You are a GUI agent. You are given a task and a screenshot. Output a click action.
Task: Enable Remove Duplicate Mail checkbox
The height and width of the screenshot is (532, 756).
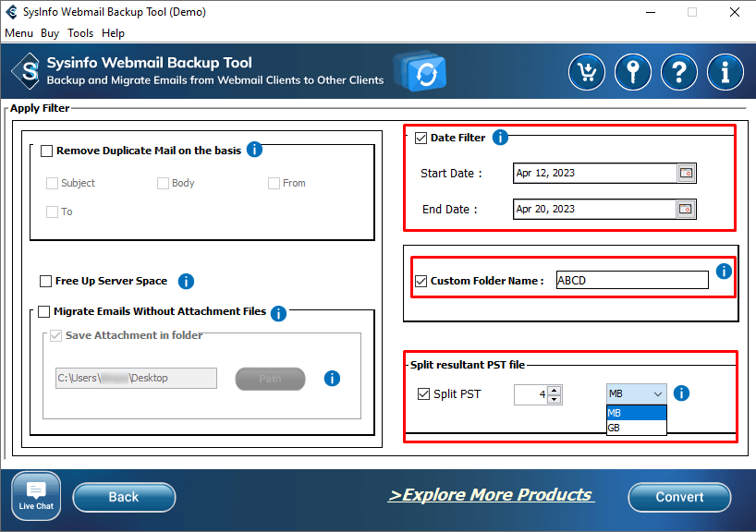tap(47, 151)
